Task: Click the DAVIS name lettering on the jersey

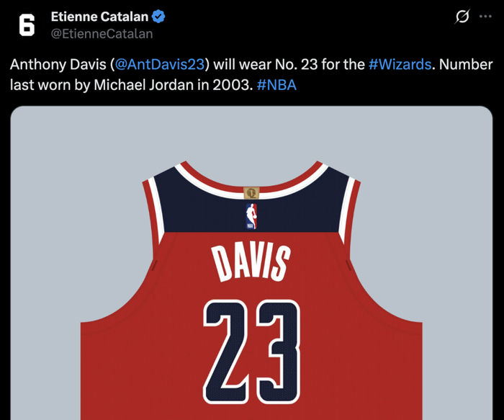Action: point(251,262)
